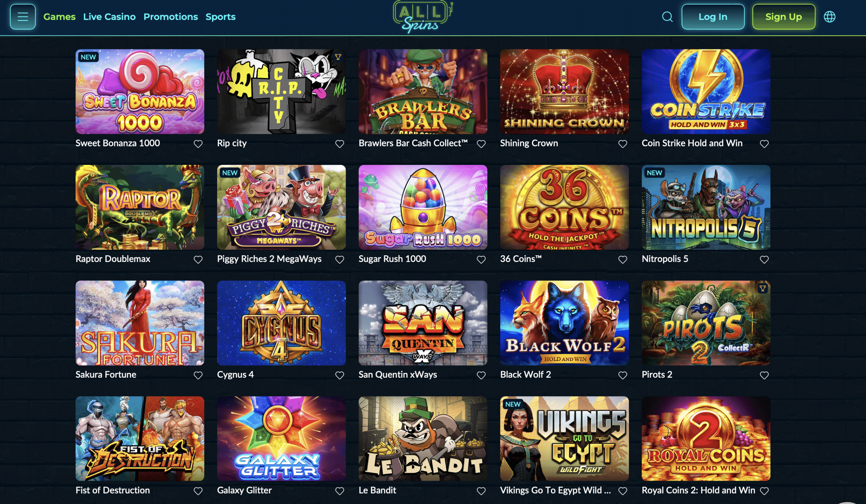This screenshot has width=866, height=504.
Task: Favorite the Galaxy Glitter game
Action: [x=340, y=491]
